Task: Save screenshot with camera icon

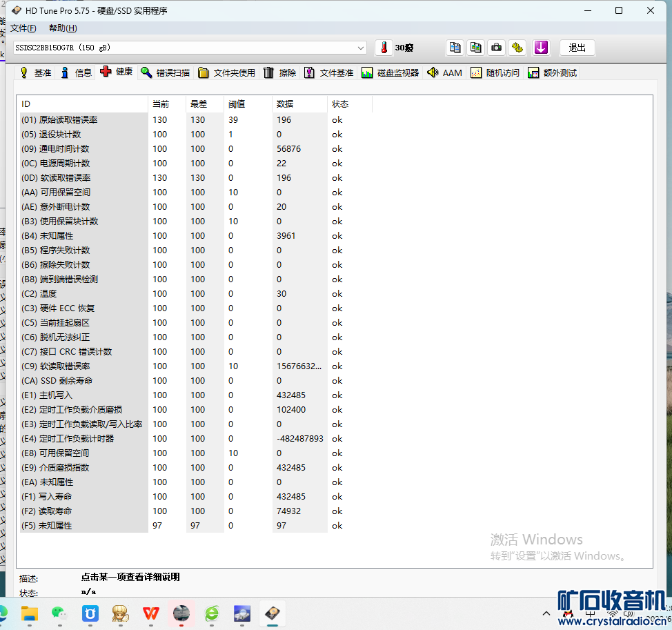Action: 496,48
